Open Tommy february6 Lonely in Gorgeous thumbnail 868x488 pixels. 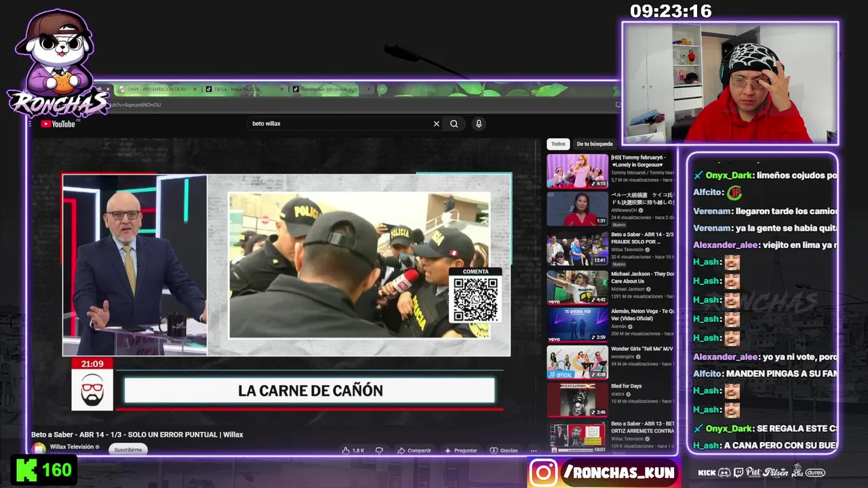pyautogui.click(x=578, y=171)
